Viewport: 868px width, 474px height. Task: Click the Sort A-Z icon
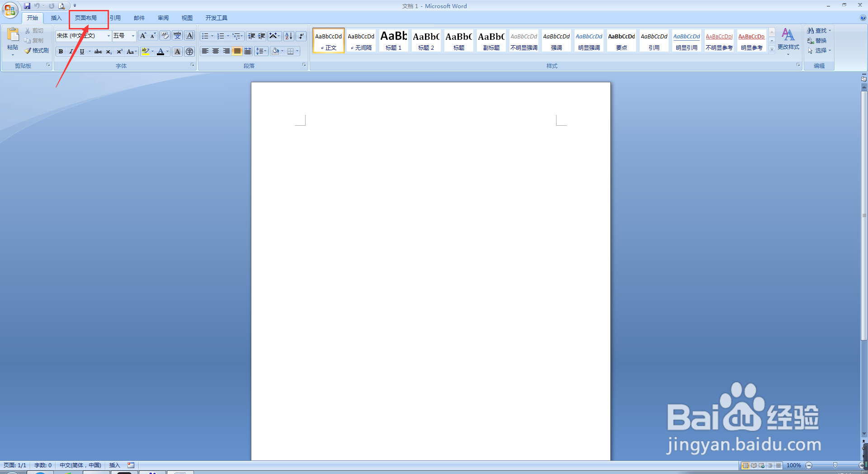click(x=289, y=36)
